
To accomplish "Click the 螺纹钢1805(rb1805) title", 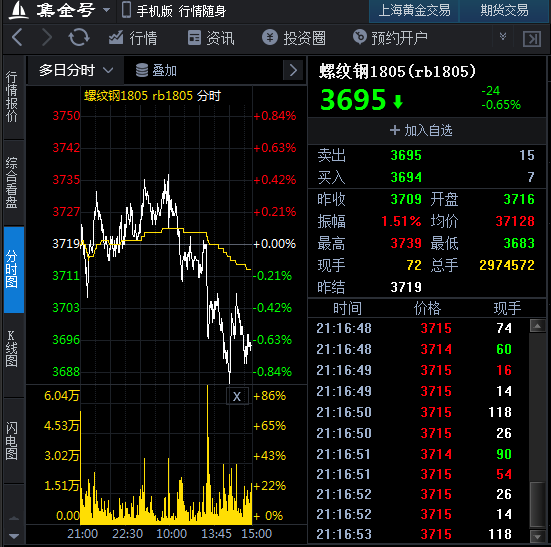I will point(397,71).
